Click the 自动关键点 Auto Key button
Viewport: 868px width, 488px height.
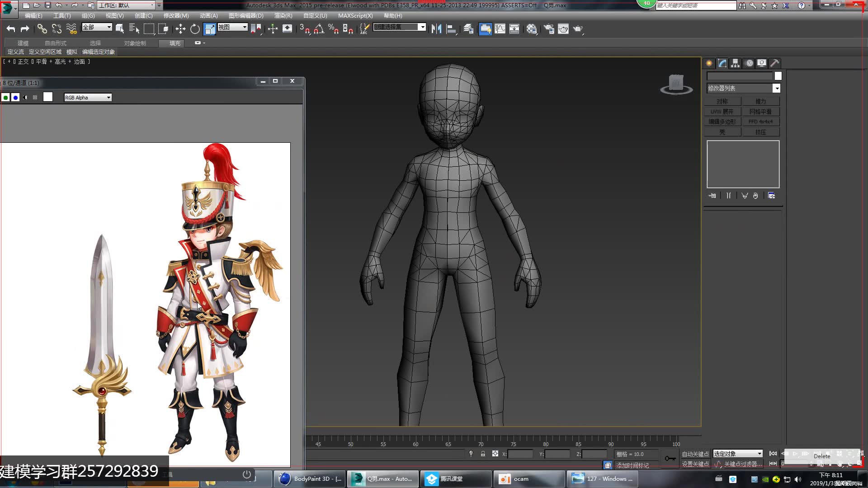point(695,454)
